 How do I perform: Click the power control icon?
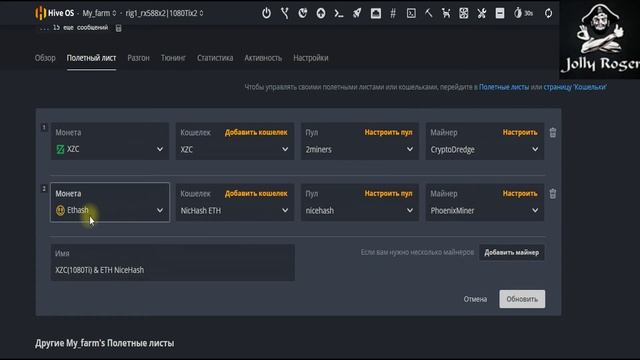(267, 13)
